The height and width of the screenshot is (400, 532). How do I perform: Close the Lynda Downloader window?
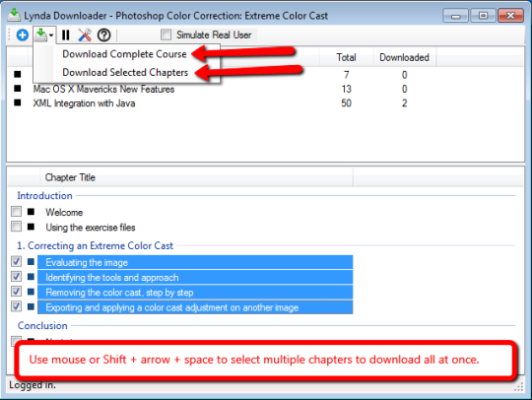coord(510,16)
